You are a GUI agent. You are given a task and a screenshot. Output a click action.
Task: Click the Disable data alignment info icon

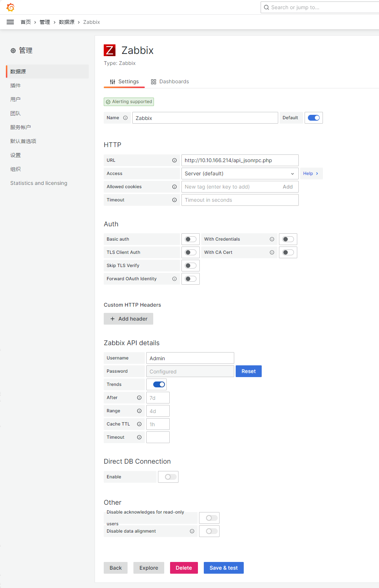pyautogui.click(x=192, y=531)
